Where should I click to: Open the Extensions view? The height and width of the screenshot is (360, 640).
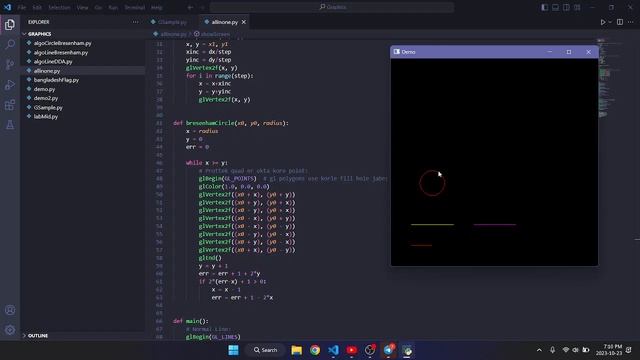(x=10, y=105)
